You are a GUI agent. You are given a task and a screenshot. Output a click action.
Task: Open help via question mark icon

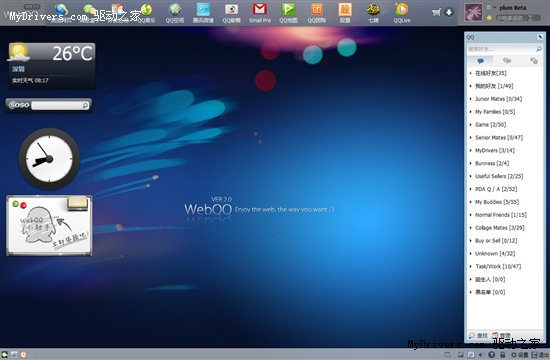coord(492,355)
